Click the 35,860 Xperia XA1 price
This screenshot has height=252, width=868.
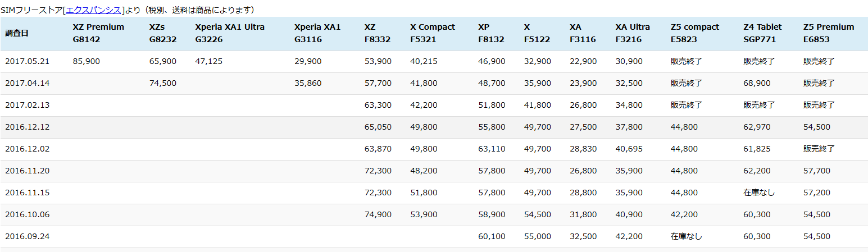pyautogui.click(x=308, y=83)
